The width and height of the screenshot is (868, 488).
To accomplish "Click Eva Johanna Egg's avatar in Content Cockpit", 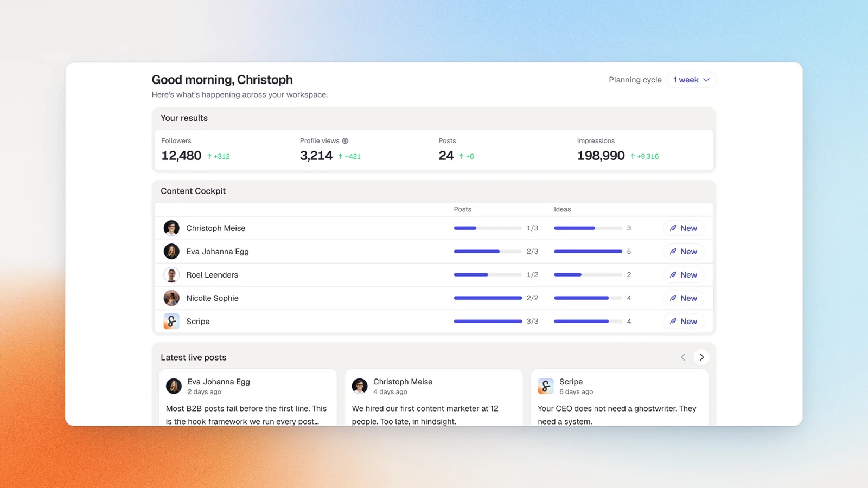I will [171, 252].
